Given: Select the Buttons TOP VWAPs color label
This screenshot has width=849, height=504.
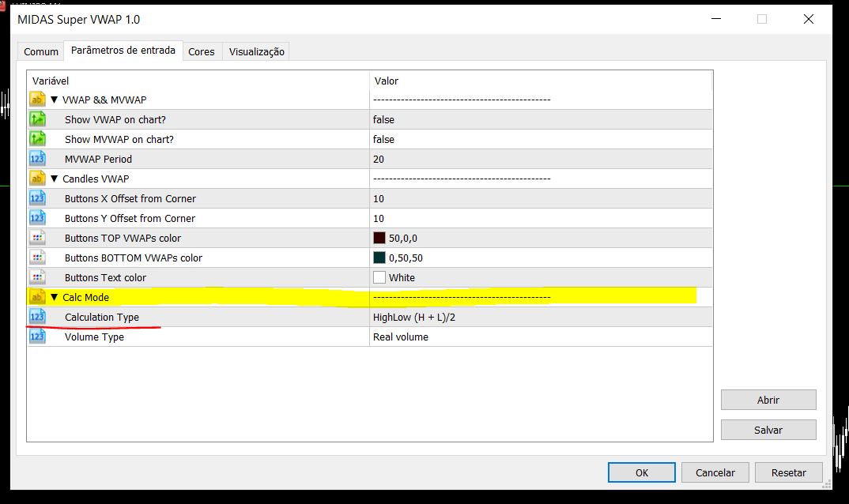Looking at the screenshot, I should [x=123, y=239].
